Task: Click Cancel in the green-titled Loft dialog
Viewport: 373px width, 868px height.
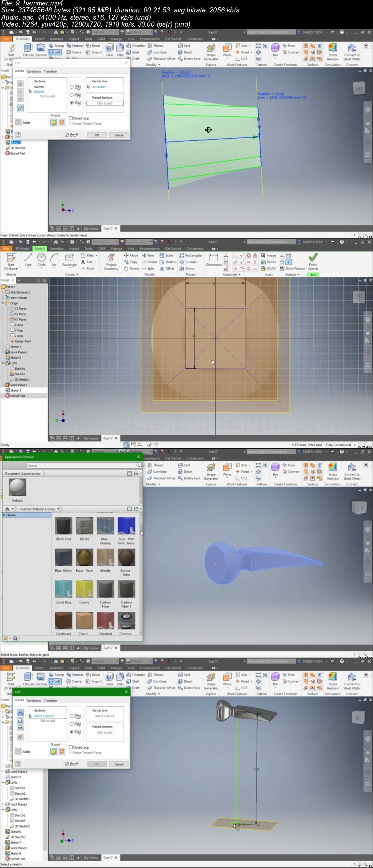Action: (119, 764)
